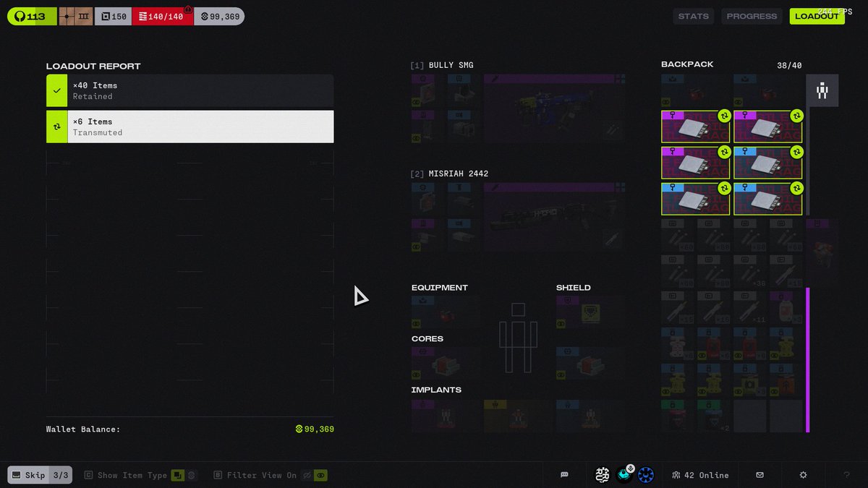The height and width of the screenshot is (488, 868).
Task: Switch to the PROGRESS tab
Action: pos(752,16)
